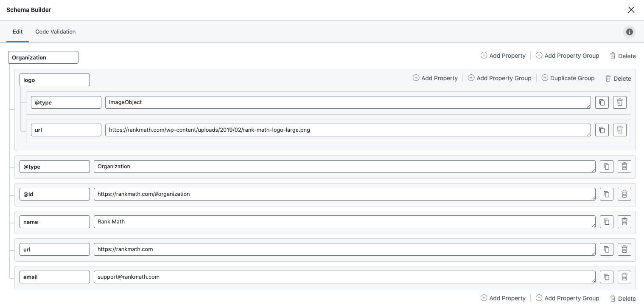Viewport: 644px width, 308px height.
Task: Edit the @id key field
Action: click(55, 194)
